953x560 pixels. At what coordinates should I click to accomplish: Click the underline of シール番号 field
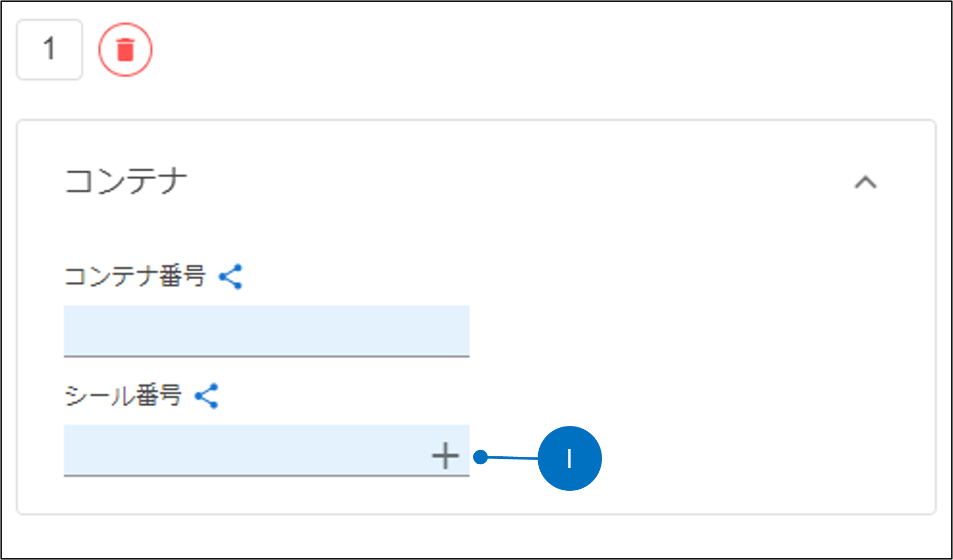266,475
